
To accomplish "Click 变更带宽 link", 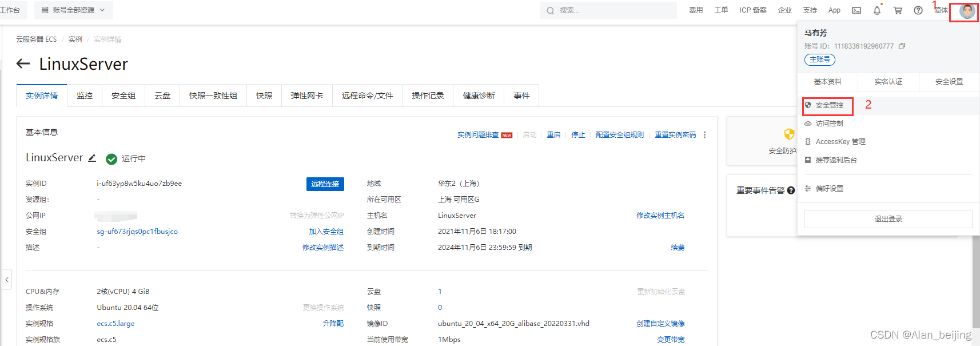I will (x=671, y=340).
